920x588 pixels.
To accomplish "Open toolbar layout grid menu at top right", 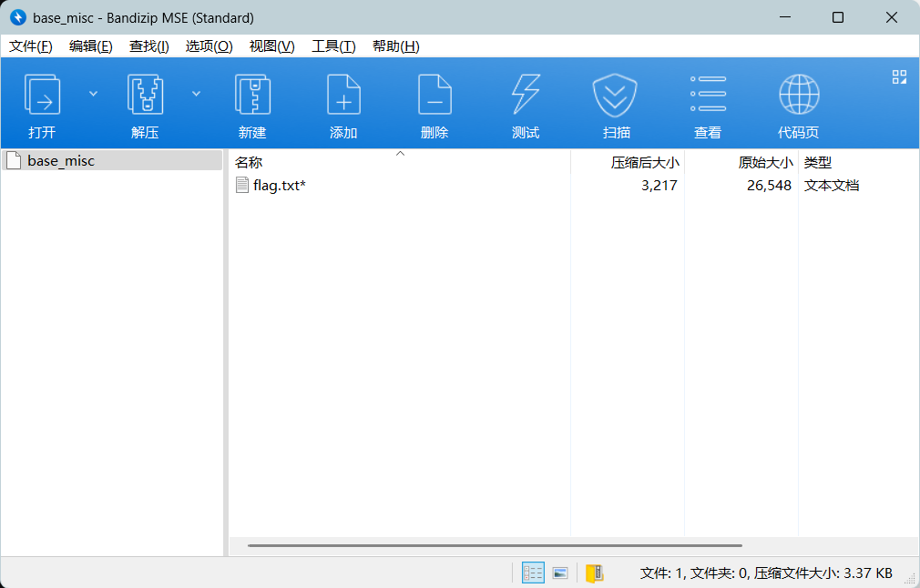I will tap(899, 77).
